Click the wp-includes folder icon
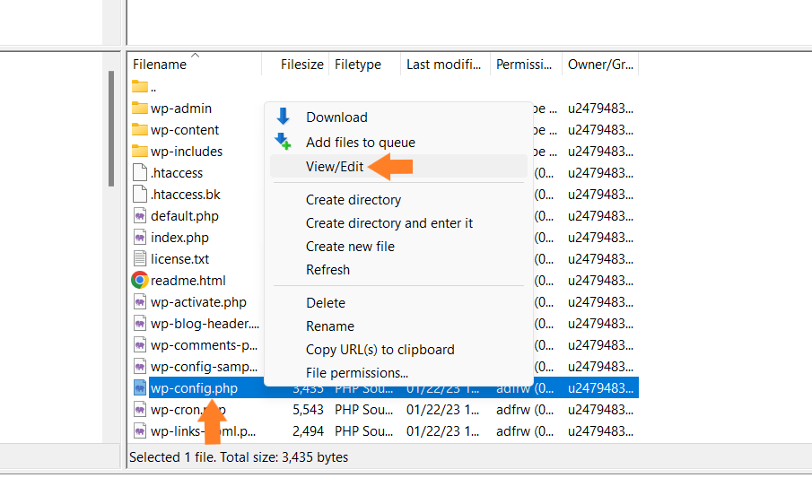 point(140,151)
